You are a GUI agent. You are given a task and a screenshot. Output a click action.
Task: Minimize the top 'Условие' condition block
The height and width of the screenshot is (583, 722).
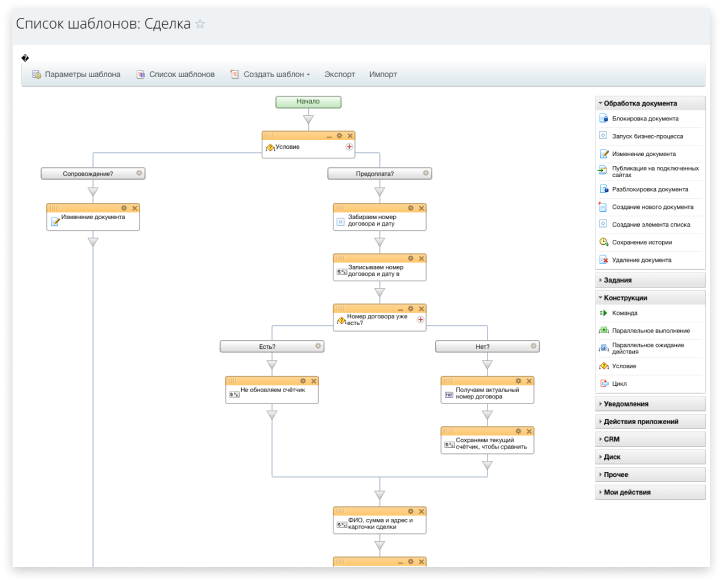[328, 135]
